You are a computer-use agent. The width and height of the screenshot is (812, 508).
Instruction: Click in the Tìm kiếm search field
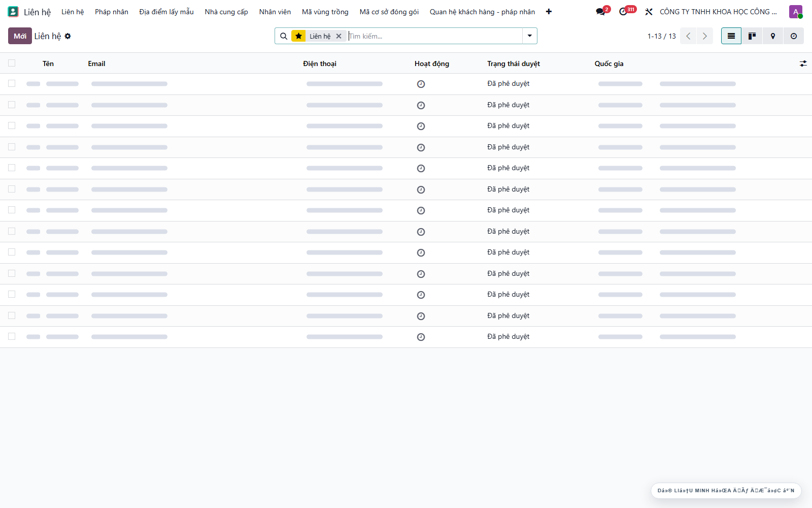tap(434, 36)
